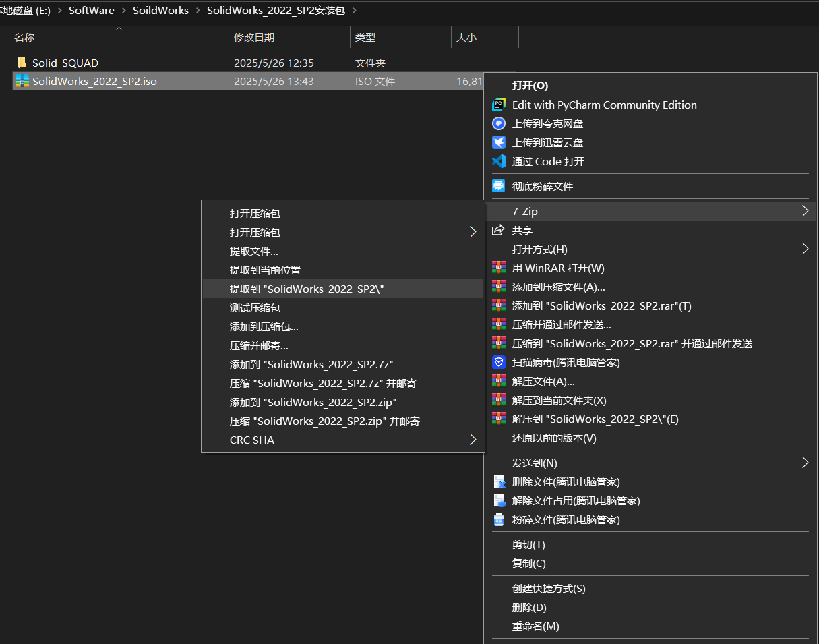Open breadcrumb chevron after SoildWorks
Image resolution: width=819 pixels, height=644 pixels.
tap(198, 10)
